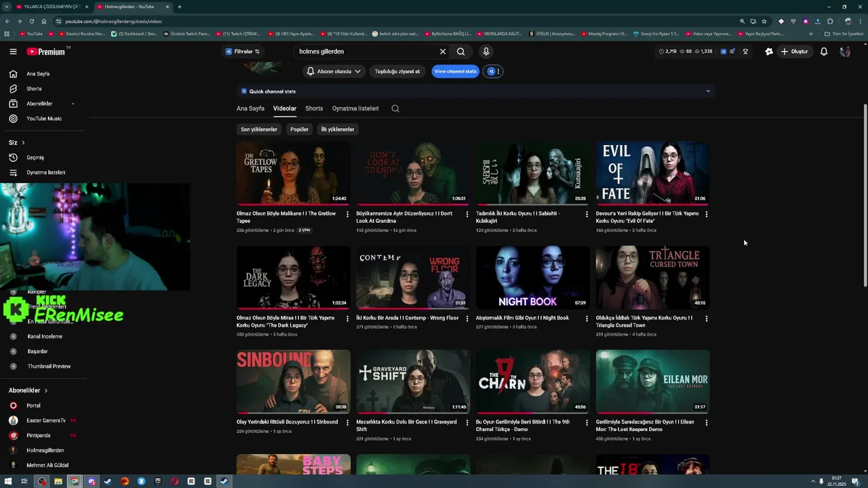Expand the Siz section chevron
868x488 pixels.
(23, 142)
